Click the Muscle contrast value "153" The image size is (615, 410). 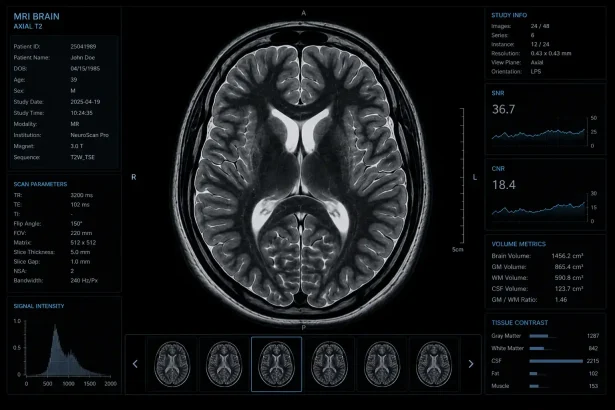(593, 386)
